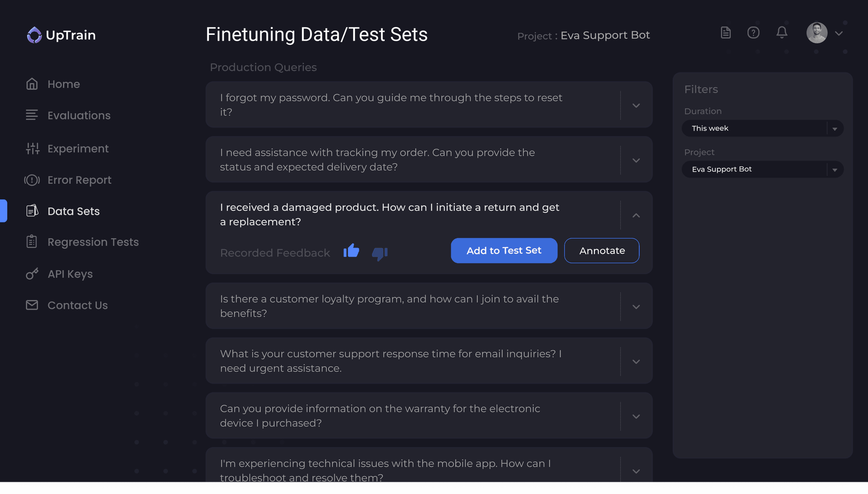This screenshot has width=868, height=494.
Task: Open the Home section in sidebar
Action: pyautogui.click(x=63, y=84)
